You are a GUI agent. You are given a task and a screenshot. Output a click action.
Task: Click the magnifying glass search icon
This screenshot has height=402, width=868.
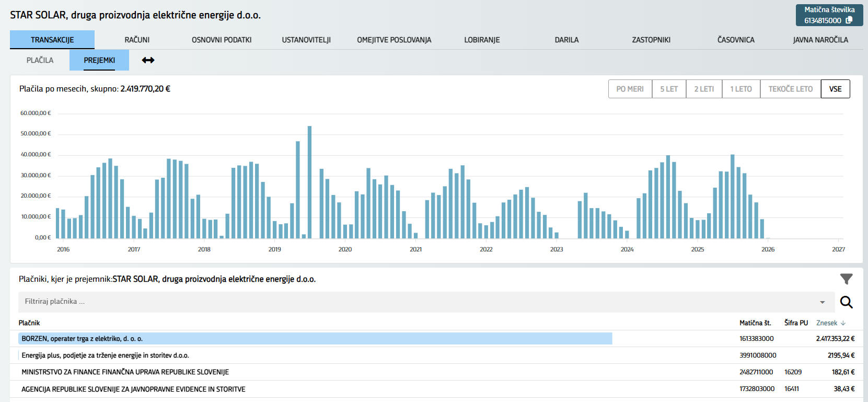tap(846, 302)
